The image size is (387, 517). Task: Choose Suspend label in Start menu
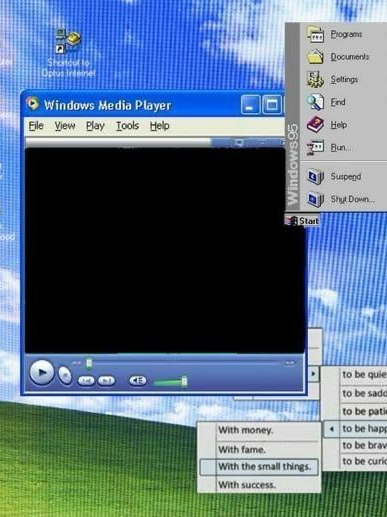click(x=346, y=176)
